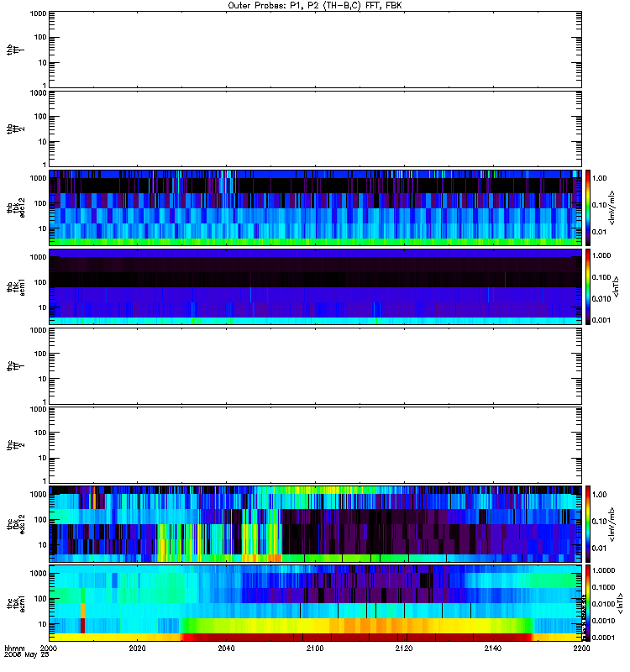This screenshot has height=672, width=630.
Task: Click the empty thb fff 1 plot panel
Action: coord(315,50)
